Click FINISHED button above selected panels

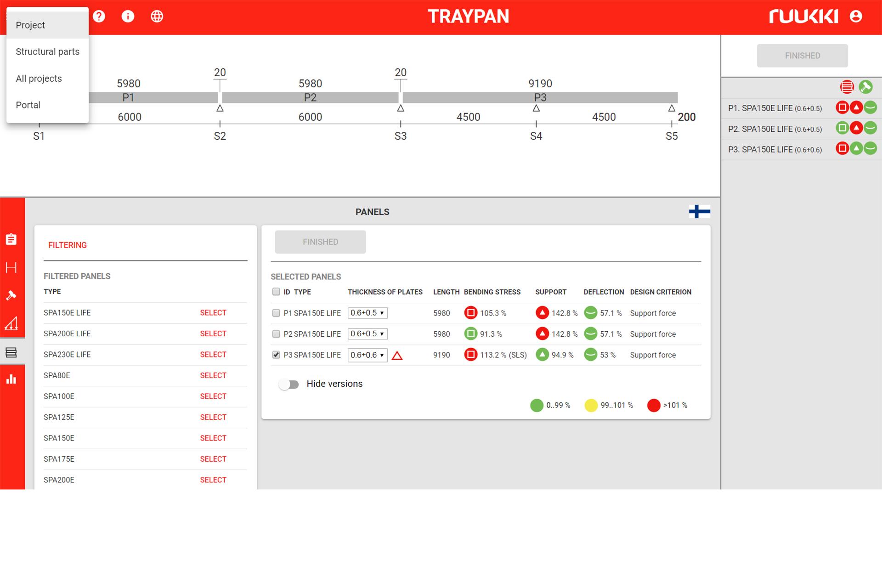click(x=320, y=242)
